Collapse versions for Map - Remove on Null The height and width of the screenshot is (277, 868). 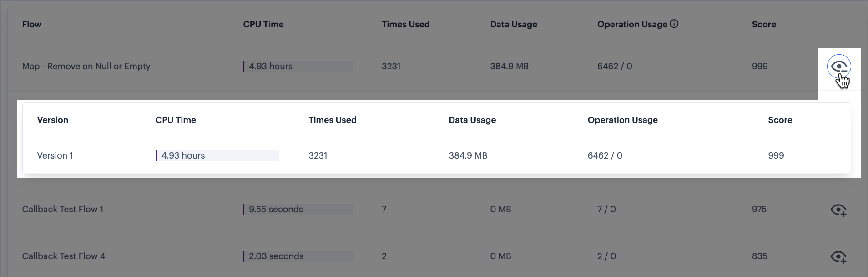pyautogui.click(x=839, y=67)
